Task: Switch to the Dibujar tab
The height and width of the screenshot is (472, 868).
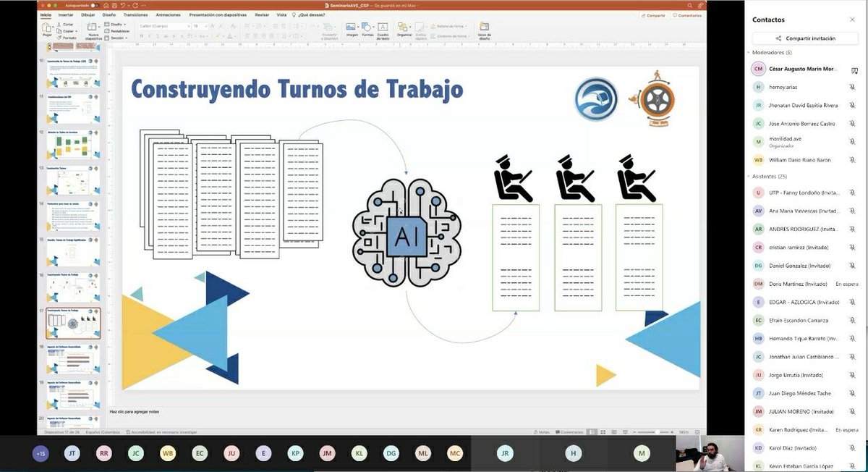Action: tap(88, 14)
